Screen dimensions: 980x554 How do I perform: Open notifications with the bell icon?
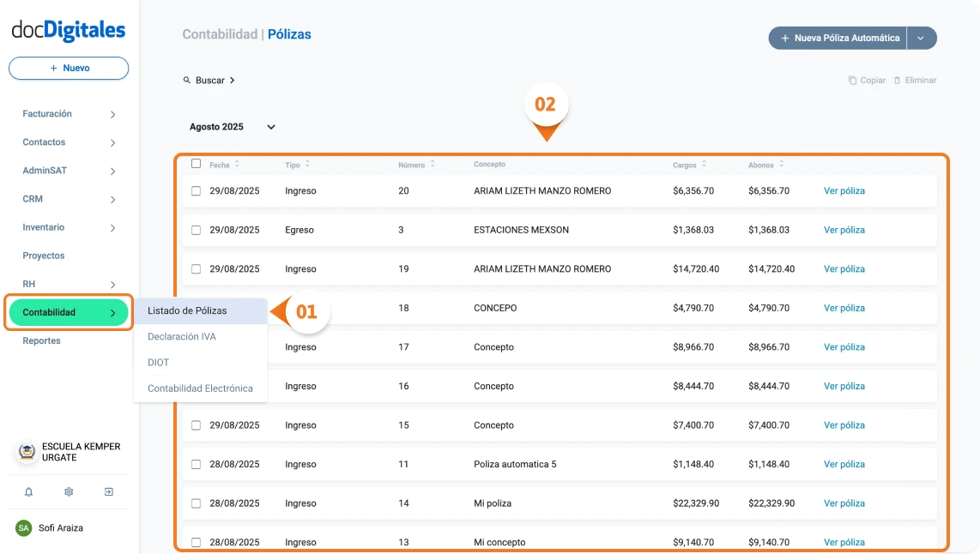click(x=29, y=491)
